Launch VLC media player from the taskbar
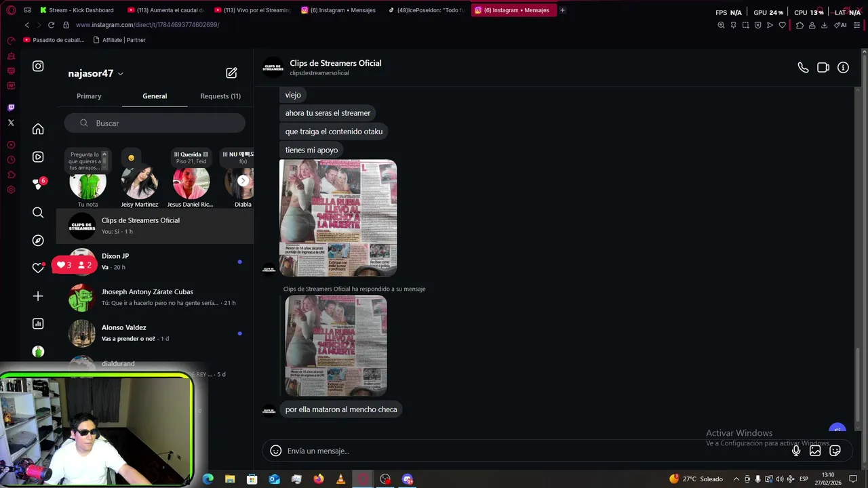The height and width of the screenshot is (488, 868). 340,479
